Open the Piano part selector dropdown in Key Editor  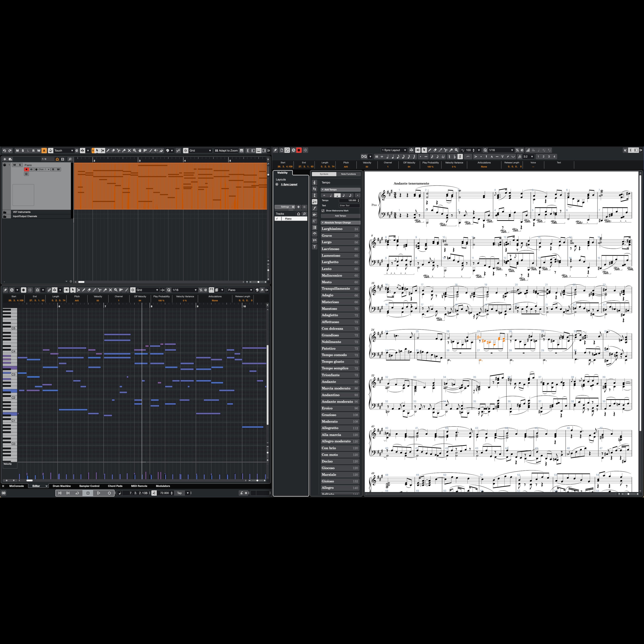(240, 290)
